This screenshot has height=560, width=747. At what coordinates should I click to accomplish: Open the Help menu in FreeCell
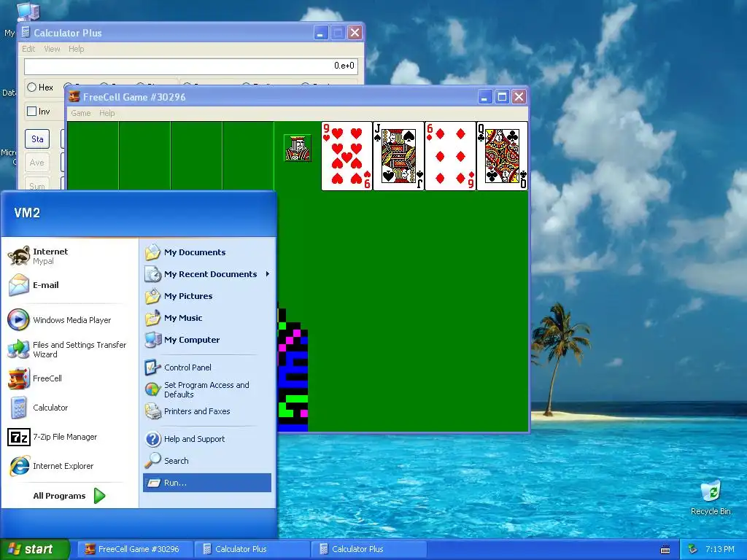[x=107, y=113]
